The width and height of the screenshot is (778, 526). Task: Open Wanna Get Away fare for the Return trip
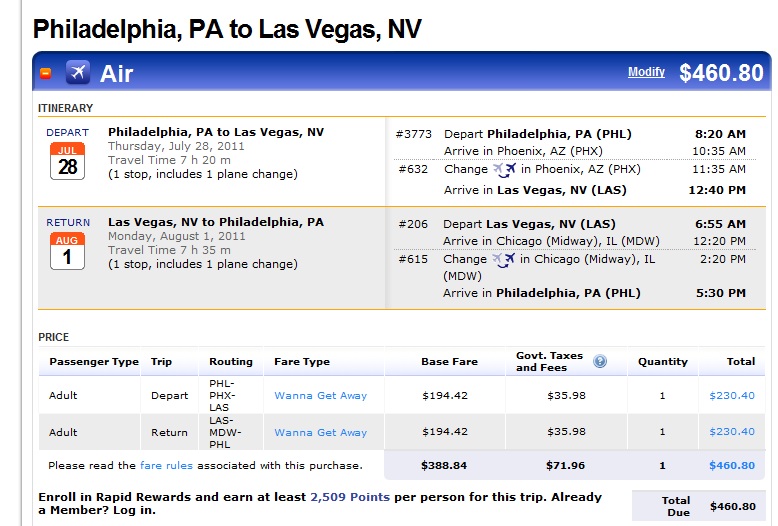pyautogui.click(x=321, y=432)
